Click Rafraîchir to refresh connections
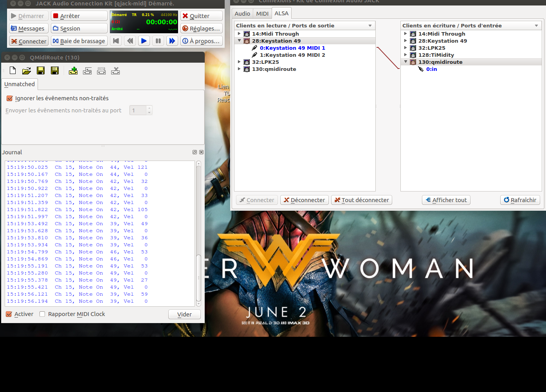This screenshot has height=392, width=546. (520, 200)
